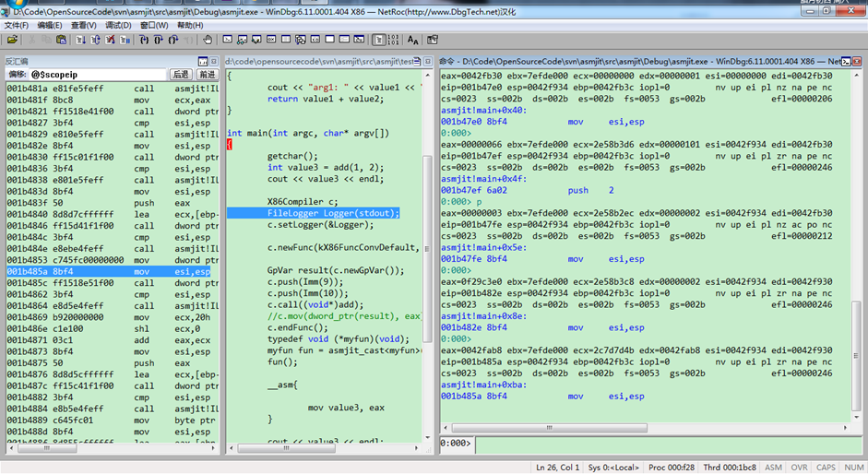The image size is (868, 474).
Task: Click 'asmjit!main+0x4f:' in command output
Action: [484, 179]
